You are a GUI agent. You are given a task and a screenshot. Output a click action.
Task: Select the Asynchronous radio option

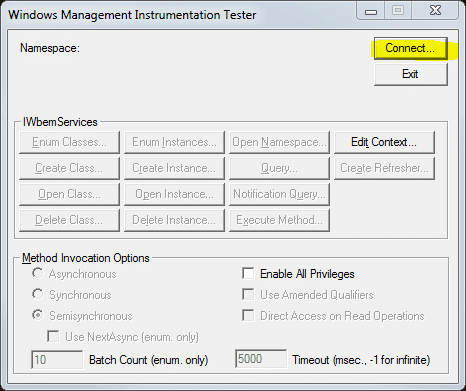tap(38, 273)
